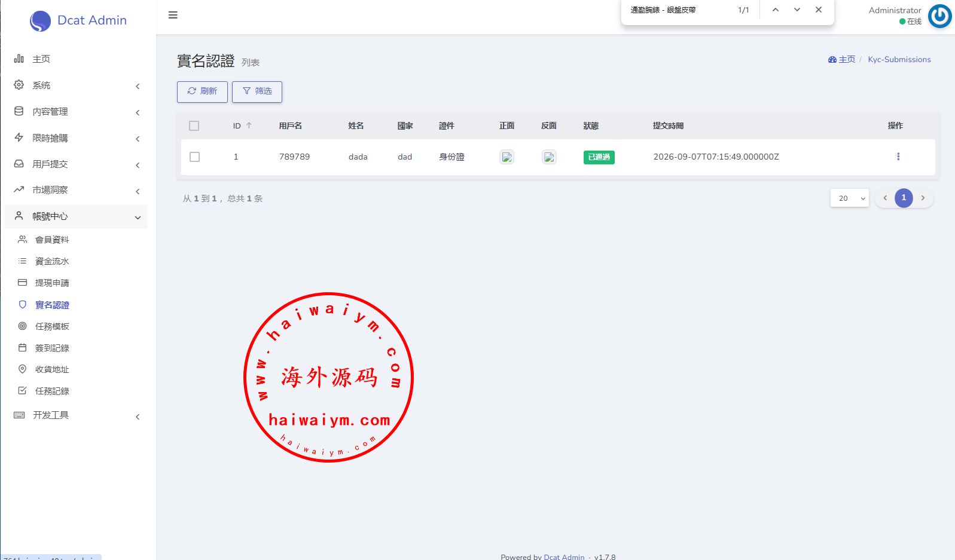Sort table by the ID column arrow

(x=249, y=126)
